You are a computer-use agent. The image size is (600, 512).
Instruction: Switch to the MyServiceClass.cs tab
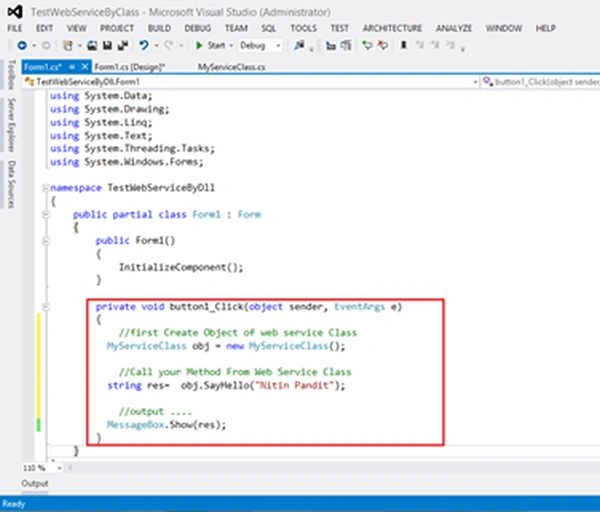coord(232,67)
